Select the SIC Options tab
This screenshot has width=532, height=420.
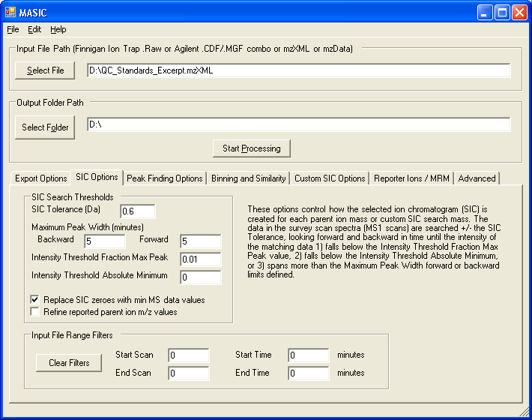tap(97, 177)
